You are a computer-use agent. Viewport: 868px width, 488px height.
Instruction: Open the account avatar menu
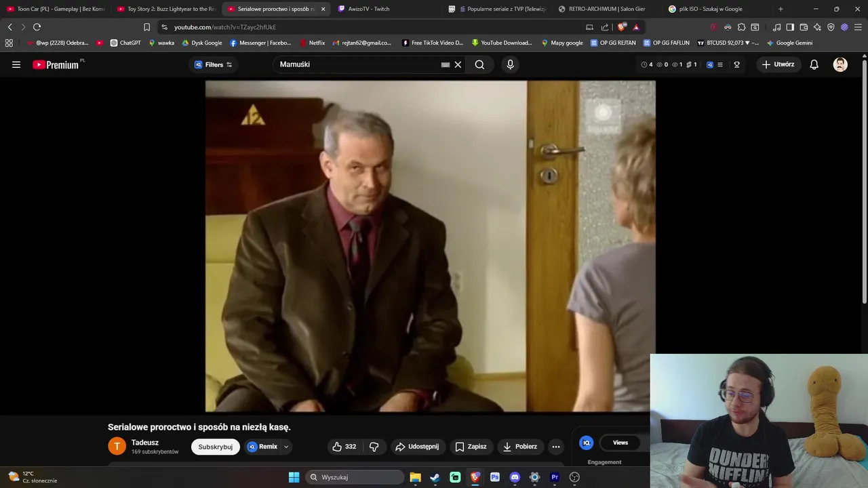tap(840, 64)
